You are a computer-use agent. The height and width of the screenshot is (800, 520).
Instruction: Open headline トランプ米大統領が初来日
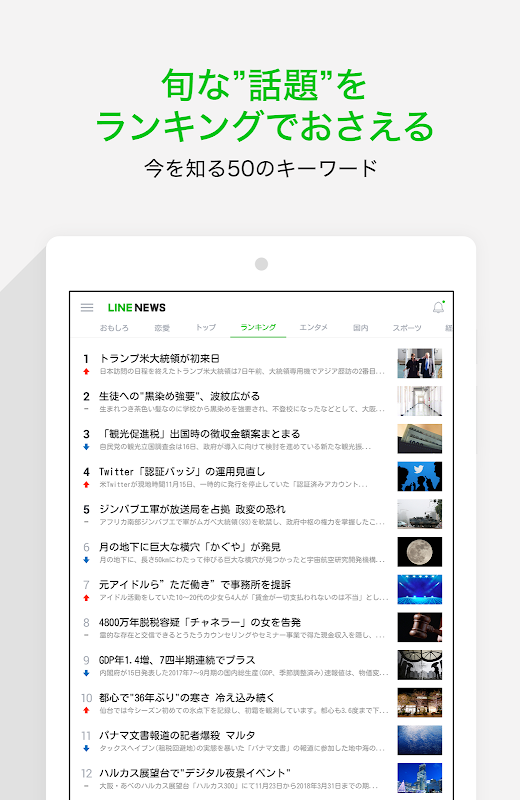tap(159, 358)
